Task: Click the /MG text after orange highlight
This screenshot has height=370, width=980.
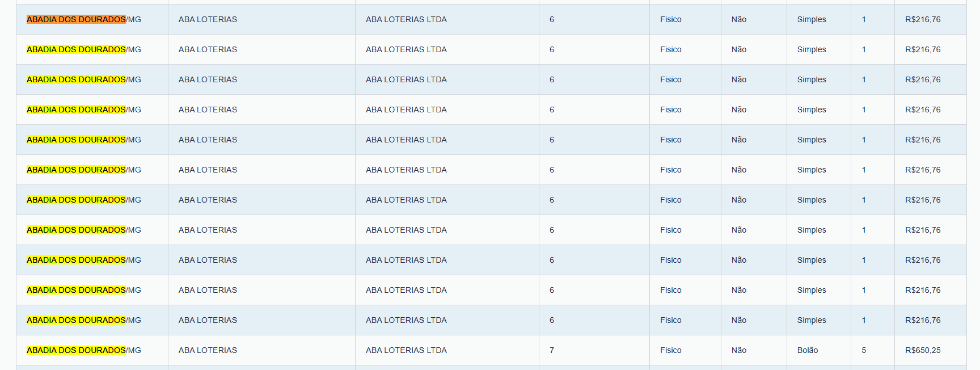Action: [134, 19]
